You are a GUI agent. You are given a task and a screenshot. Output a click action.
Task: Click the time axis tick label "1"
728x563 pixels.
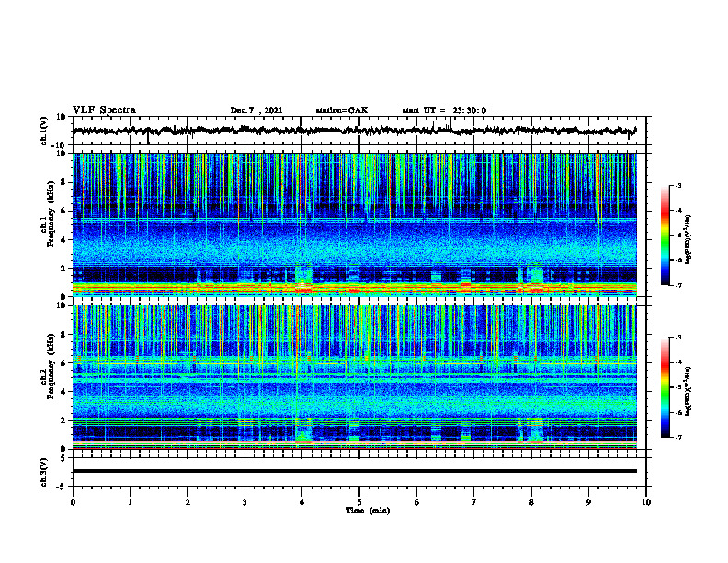tap(130, 502)
